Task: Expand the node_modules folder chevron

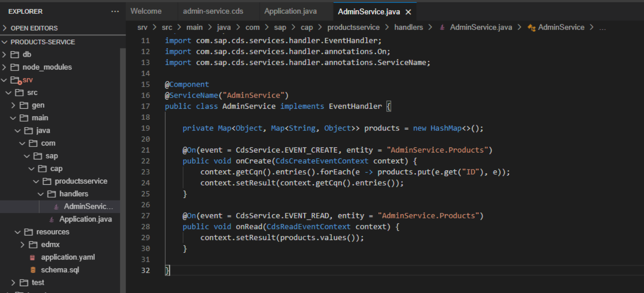Action: [5, 67]
